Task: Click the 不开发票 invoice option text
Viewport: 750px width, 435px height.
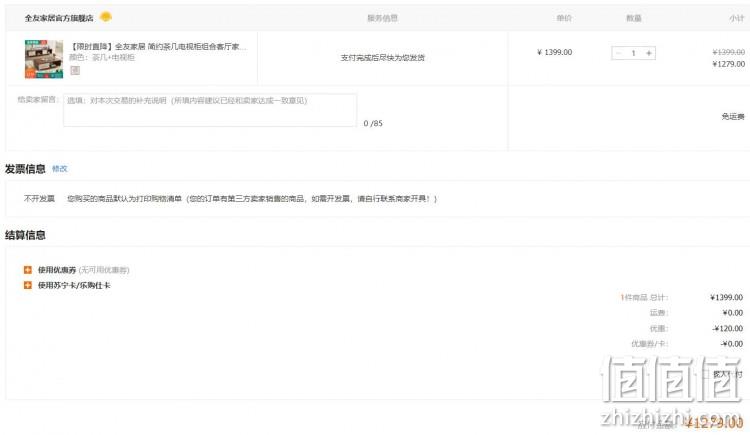Action: (x=39, y=198)
